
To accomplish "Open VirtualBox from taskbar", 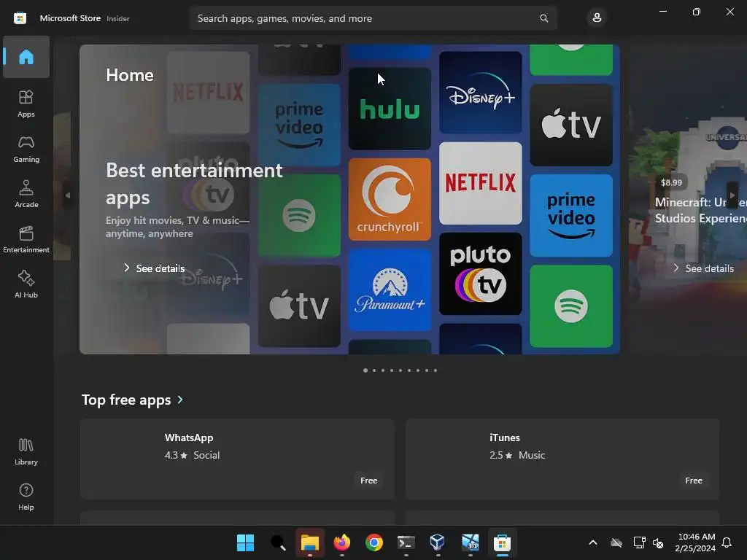I will 438,542.
